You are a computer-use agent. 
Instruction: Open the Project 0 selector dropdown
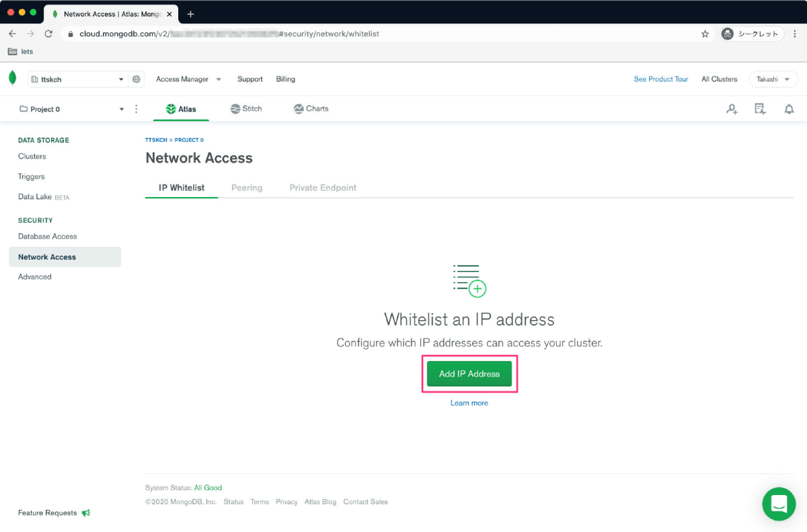(x=72, y=109)
